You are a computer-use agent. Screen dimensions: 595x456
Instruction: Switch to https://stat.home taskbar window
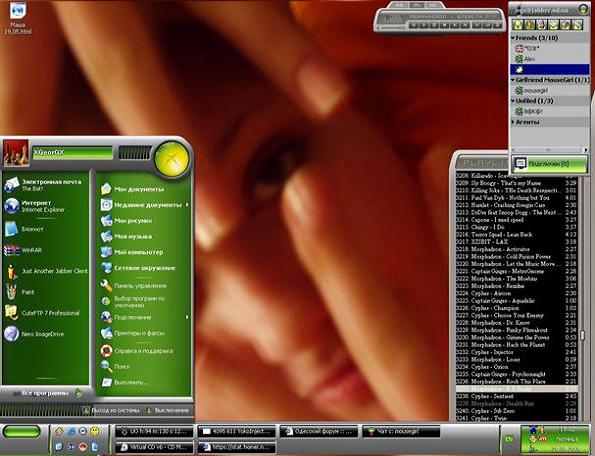(237, 447)
